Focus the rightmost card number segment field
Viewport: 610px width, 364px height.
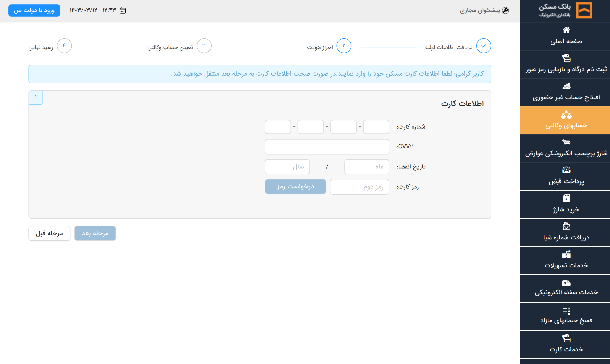pos(376,127)
